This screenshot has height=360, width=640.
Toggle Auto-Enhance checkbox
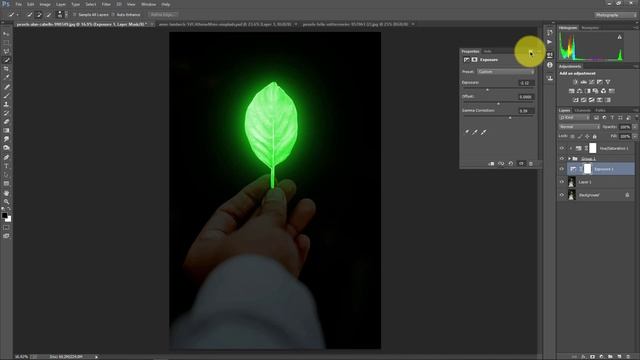[113, 15]
